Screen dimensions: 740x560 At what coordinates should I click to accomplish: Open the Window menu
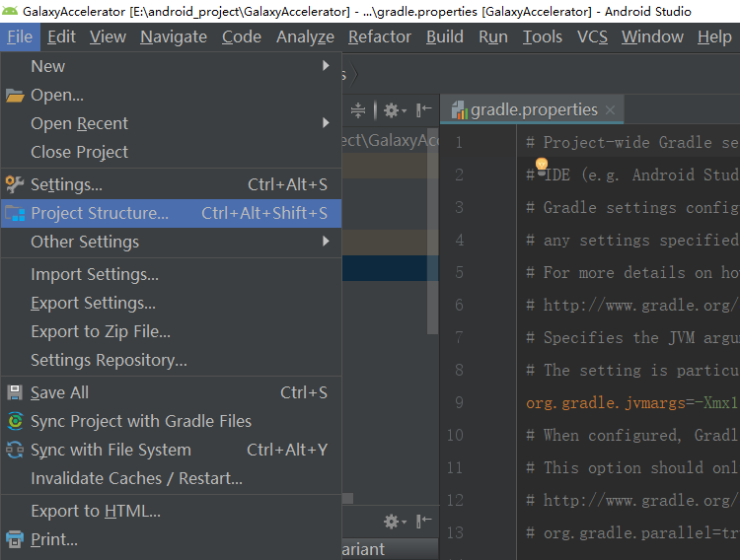(652, 36)
